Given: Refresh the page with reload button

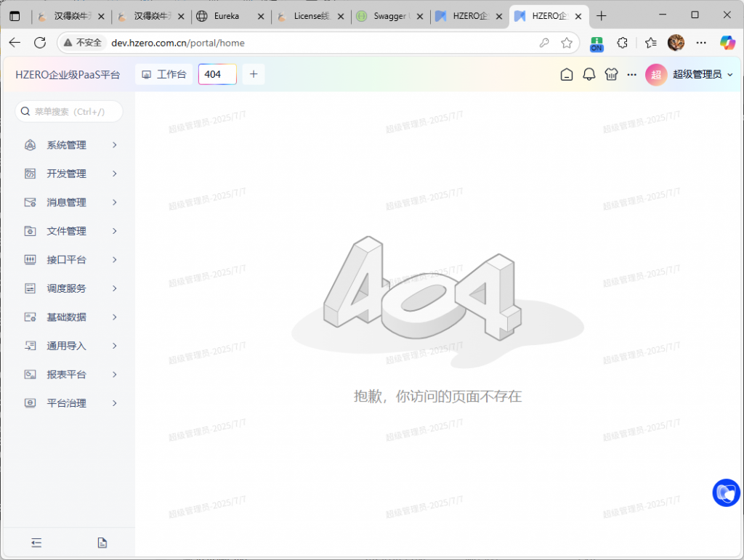Looking at the screenshot, I should tap(40, 43).
